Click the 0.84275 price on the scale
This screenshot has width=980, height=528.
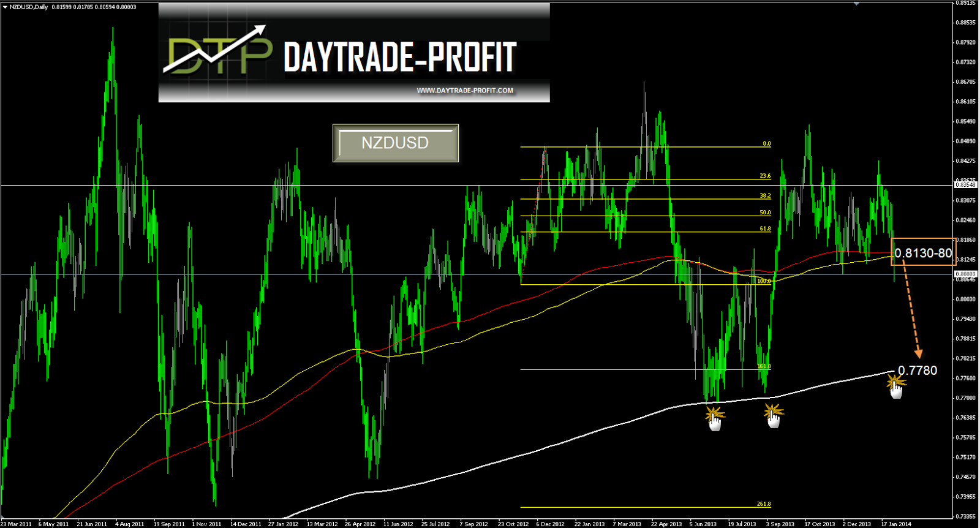[966, 160]
